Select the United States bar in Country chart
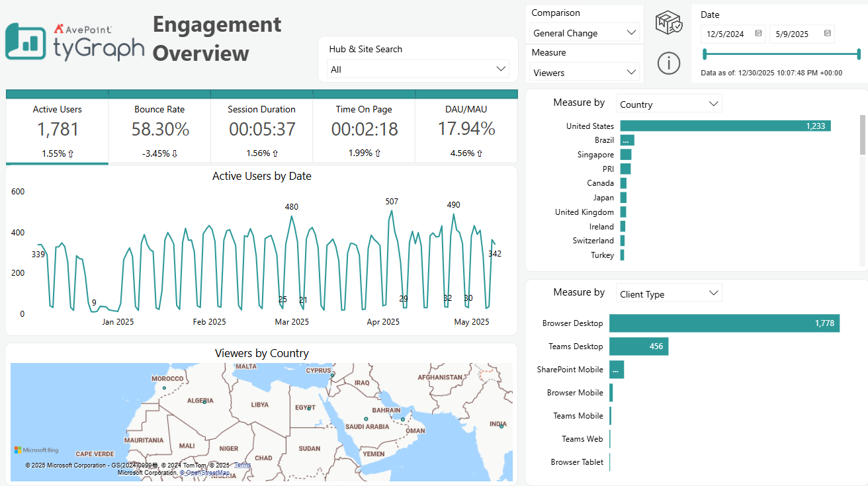This screenshot has height=486, width=868. pos(725,125)
